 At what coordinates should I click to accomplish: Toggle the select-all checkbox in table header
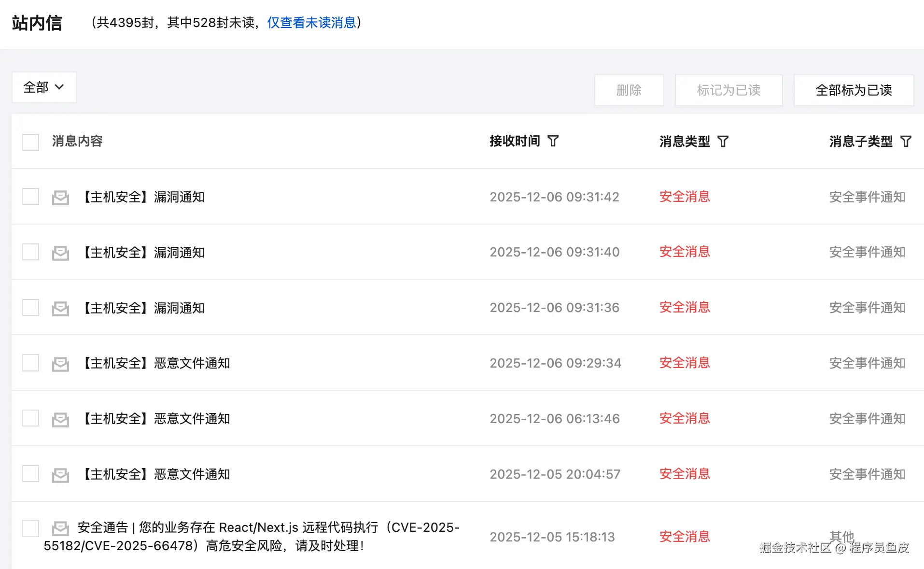[x=31, y=142]
